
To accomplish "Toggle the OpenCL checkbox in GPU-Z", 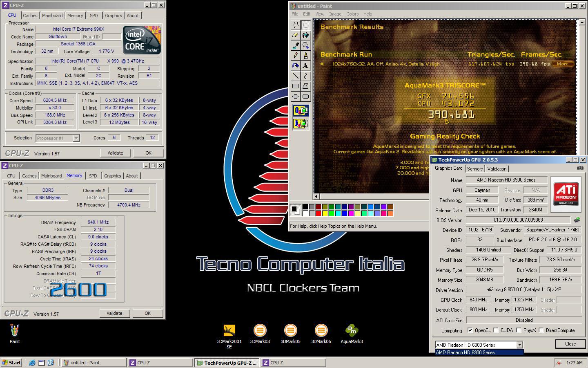I will (470, 330).
